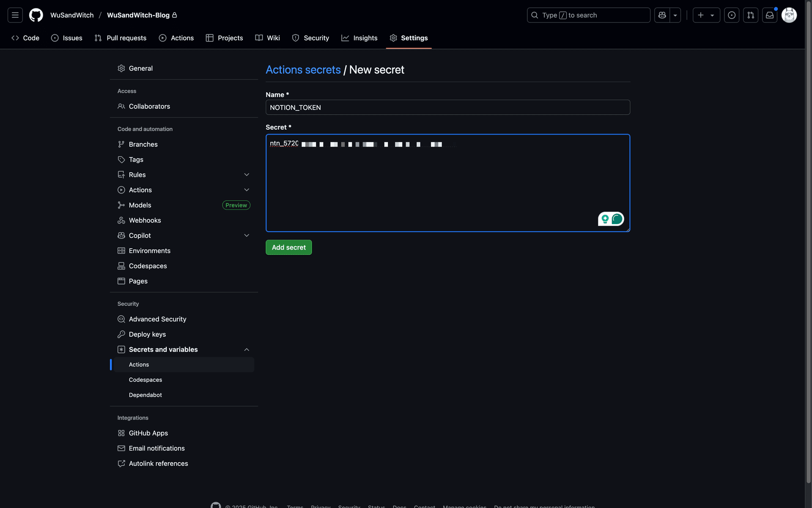Click the Grammarly icon in the Secret field

tap(617, 219)
